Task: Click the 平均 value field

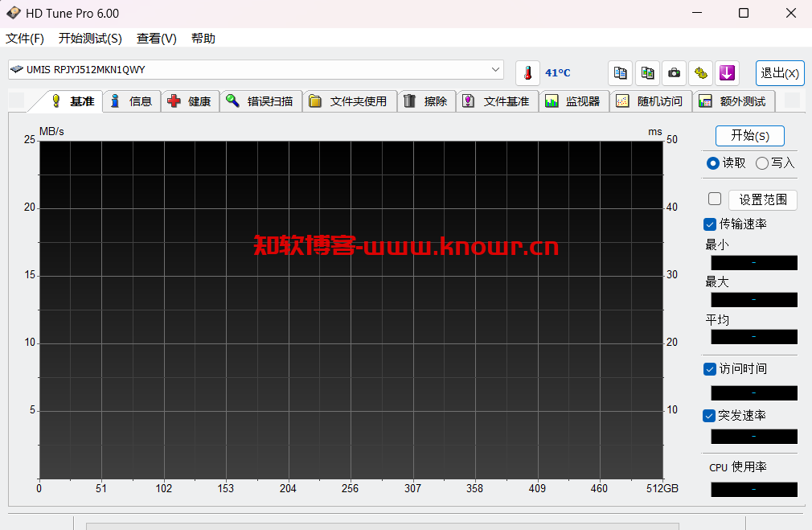Action: [754, 337]
